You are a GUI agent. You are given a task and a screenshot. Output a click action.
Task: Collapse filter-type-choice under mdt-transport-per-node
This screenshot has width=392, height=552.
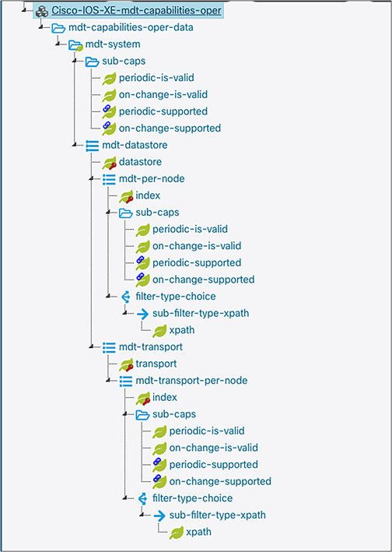[124, 498]
